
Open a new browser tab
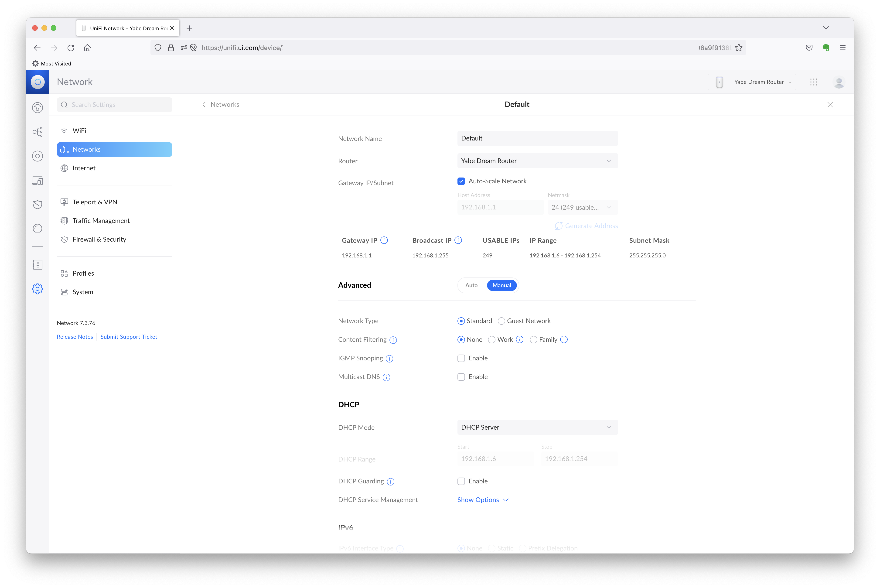coord(189,28)
